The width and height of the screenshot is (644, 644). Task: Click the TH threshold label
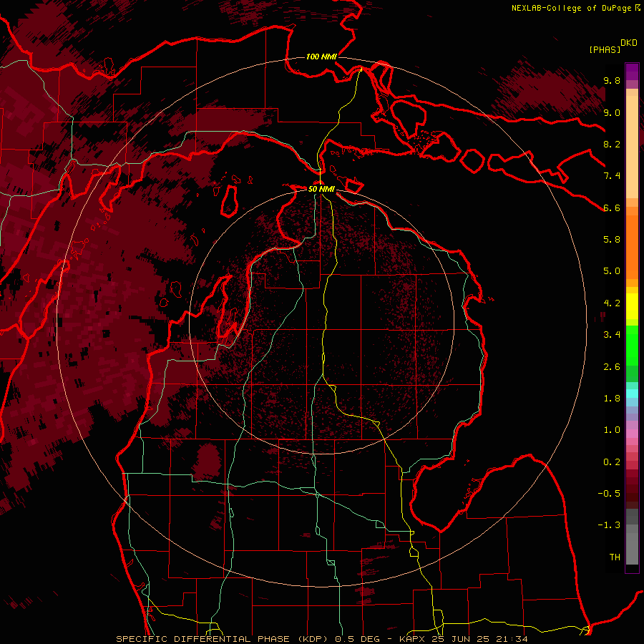point(615,557)
